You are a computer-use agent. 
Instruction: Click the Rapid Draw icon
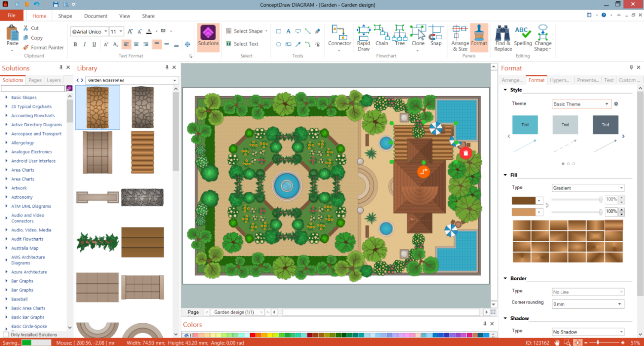point(364,33)
